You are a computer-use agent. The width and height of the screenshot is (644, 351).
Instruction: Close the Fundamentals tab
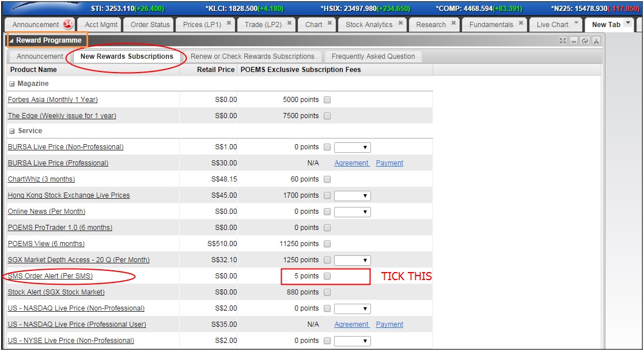click(x=521, y=23)
